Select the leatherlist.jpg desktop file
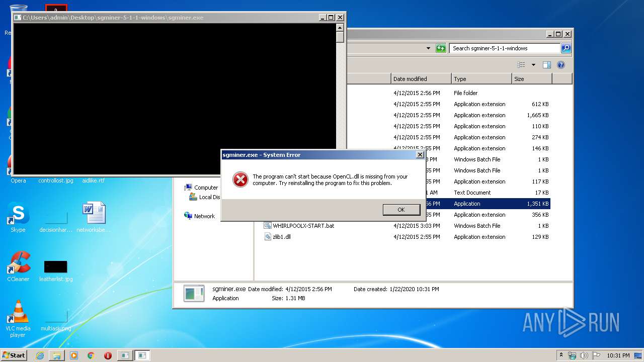 56,271
